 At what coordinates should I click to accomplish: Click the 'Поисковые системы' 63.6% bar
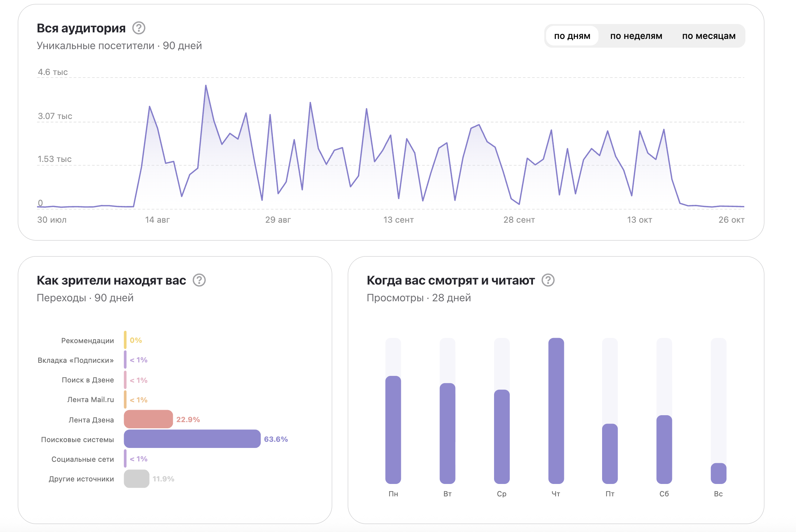pos(192,439)
